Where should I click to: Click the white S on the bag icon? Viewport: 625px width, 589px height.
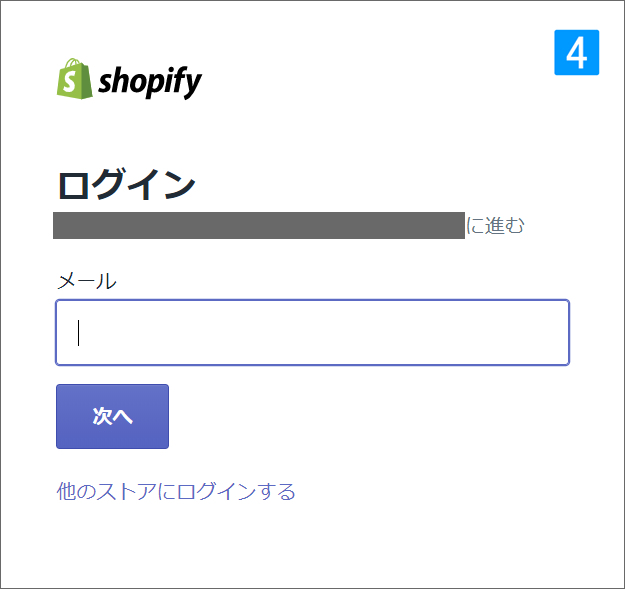[69, 82]
